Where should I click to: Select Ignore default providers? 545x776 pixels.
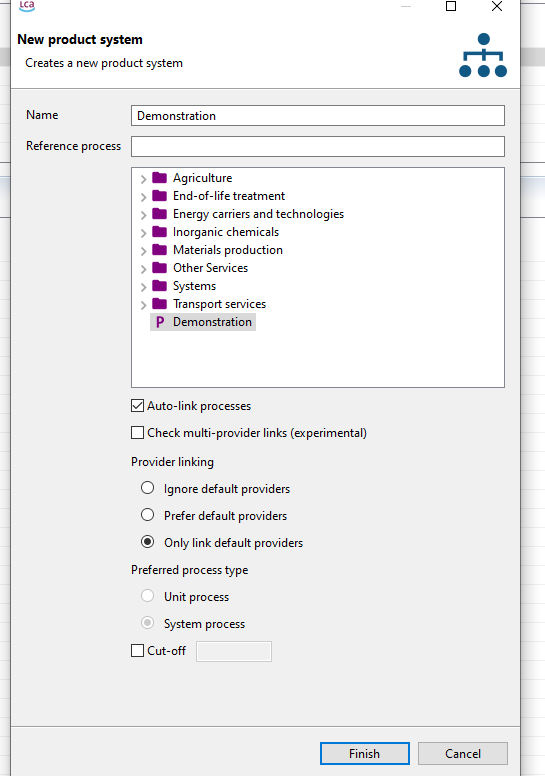click(x=148, y=488)
